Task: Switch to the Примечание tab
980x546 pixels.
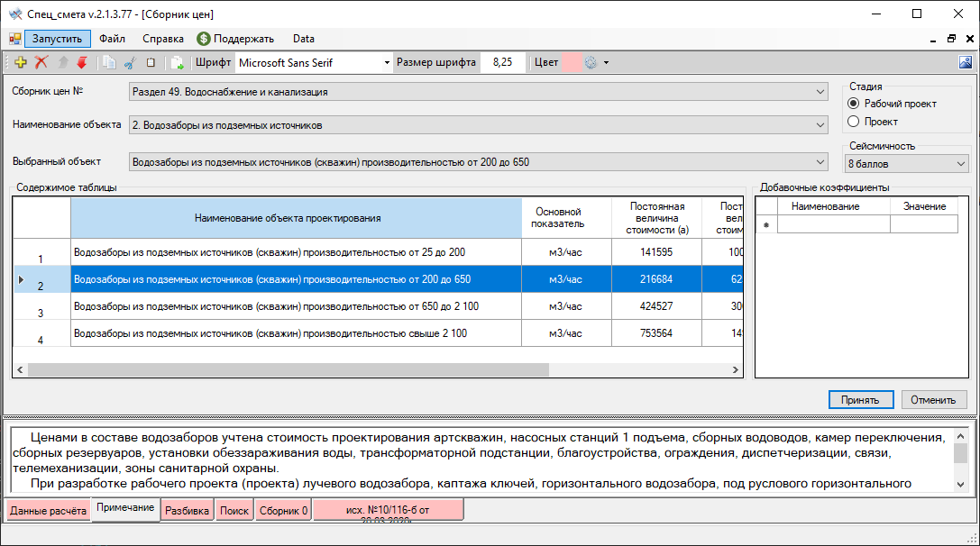Action: click(x=125, y=508)
